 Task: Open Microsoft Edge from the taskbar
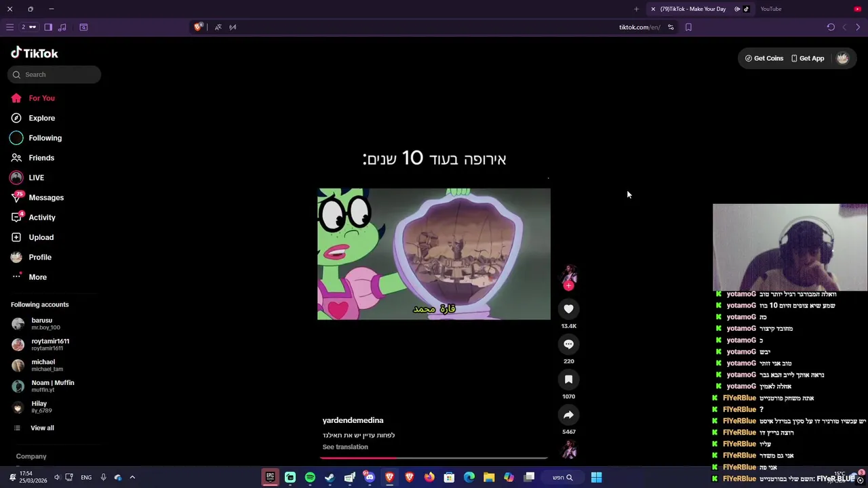pyautogui.click(x=469, y=477)
